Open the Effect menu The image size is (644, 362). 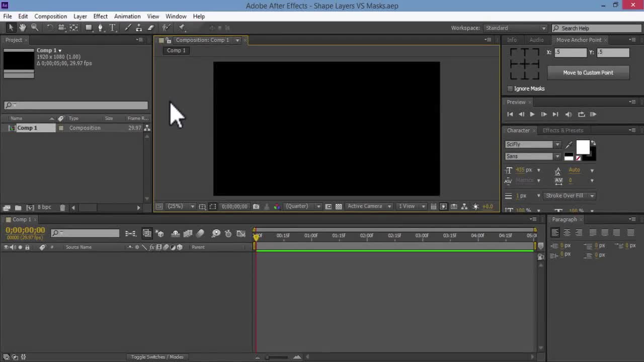pyautogui.click(x=100, y=16)
